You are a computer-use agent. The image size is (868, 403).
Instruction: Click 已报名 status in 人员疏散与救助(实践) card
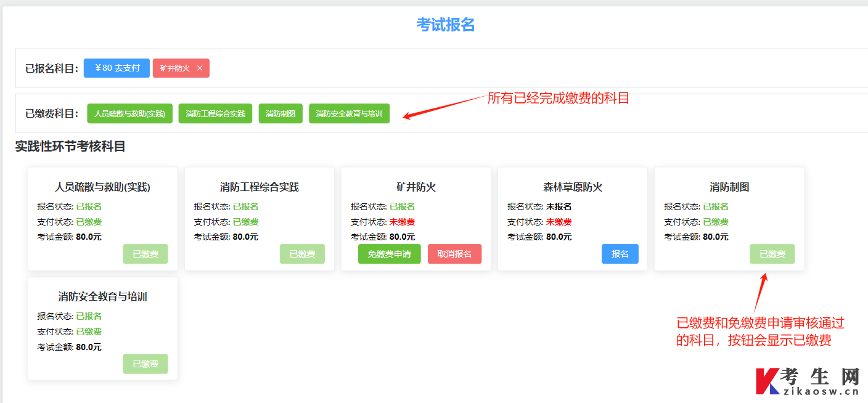click(89, 206)
